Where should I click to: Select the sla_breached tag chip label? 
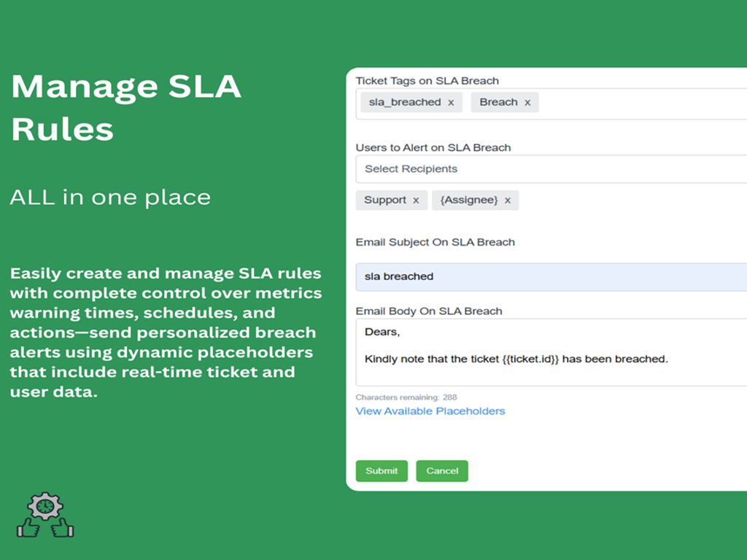(x=404, y=103)
